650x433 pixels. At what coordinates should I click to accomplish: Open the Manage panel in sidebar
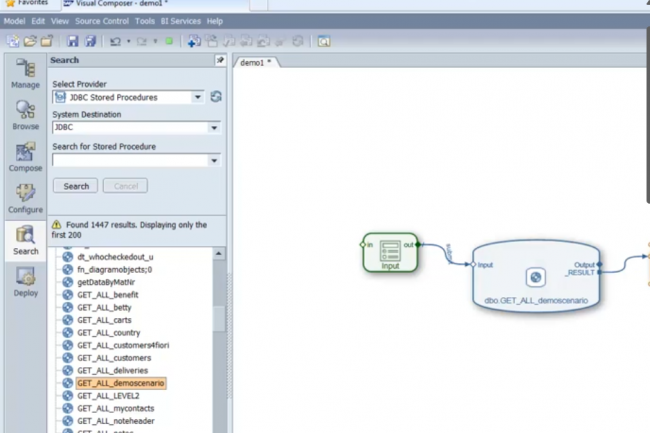[x=25, y=73]
